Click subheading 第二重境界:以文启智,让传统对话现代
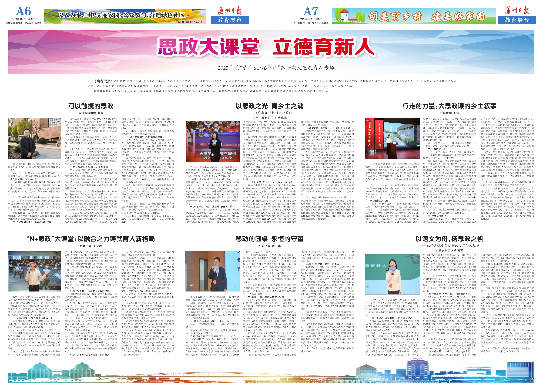Image resolution: width=543 pixels, height=392 pixels. tap(449, 294)
